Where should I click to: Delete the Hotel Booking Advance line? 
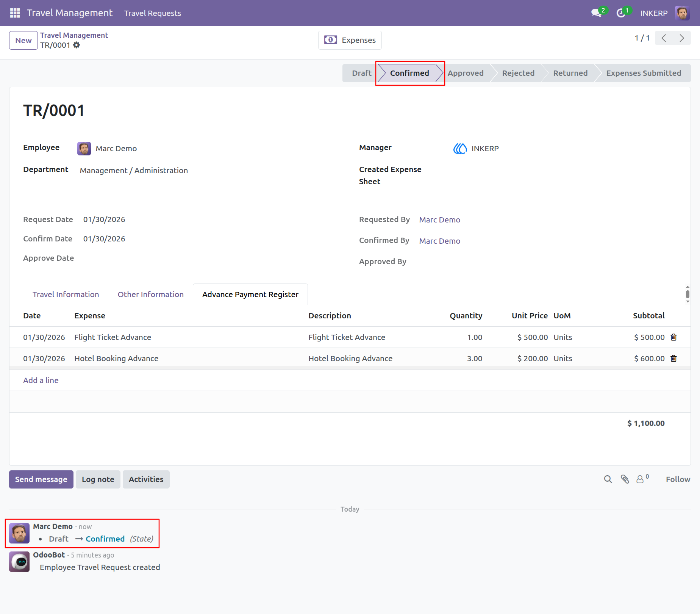coord(673,358)
